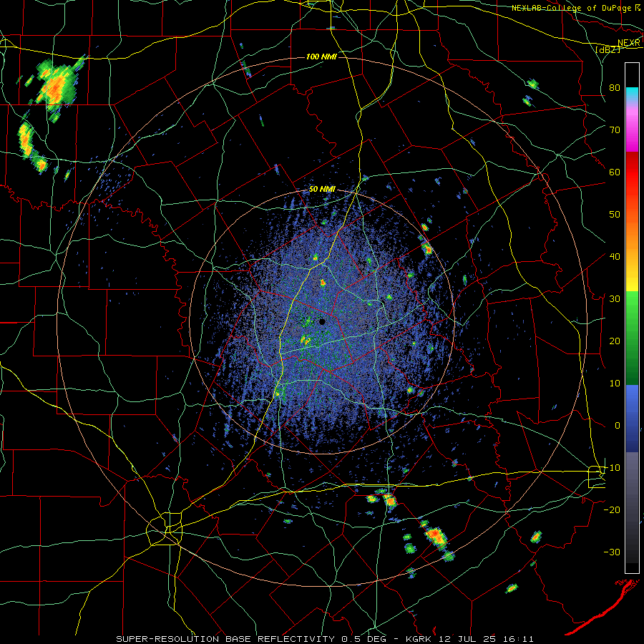
Task: Click the "[dBZ]" unit label above scale
Action: pos(608,49)
